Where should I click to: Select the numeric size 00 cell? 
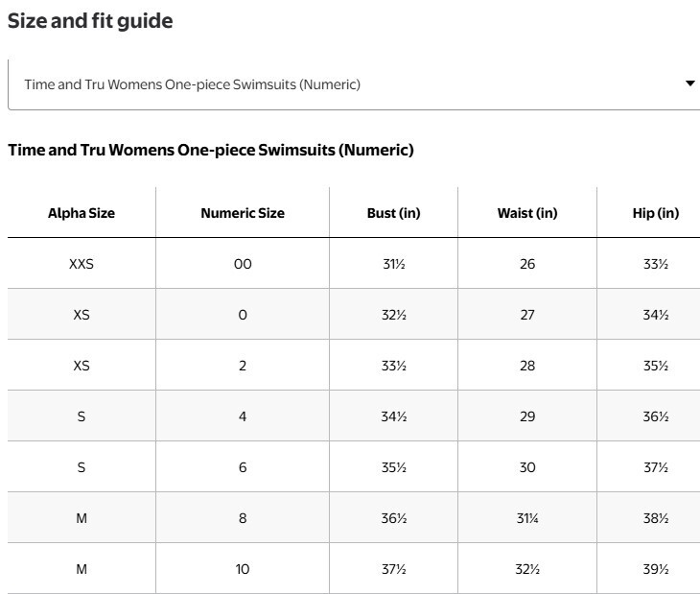tap(243, 264)
